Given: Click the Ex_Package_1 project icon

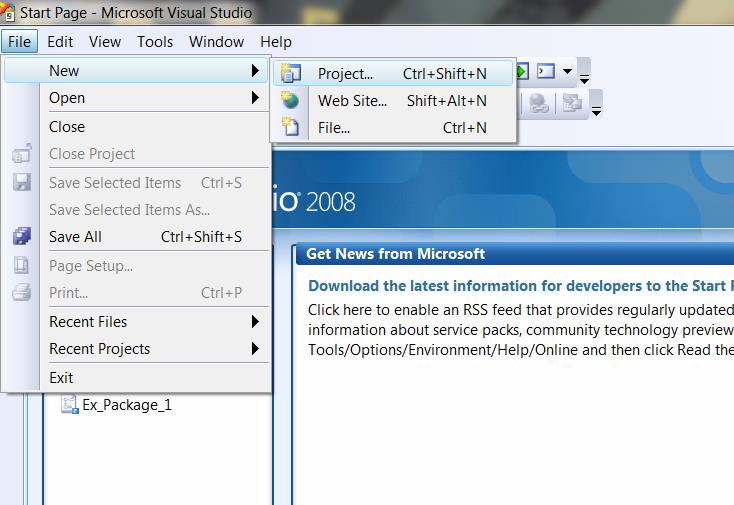Looking at the screenshot, I should 69,405.
